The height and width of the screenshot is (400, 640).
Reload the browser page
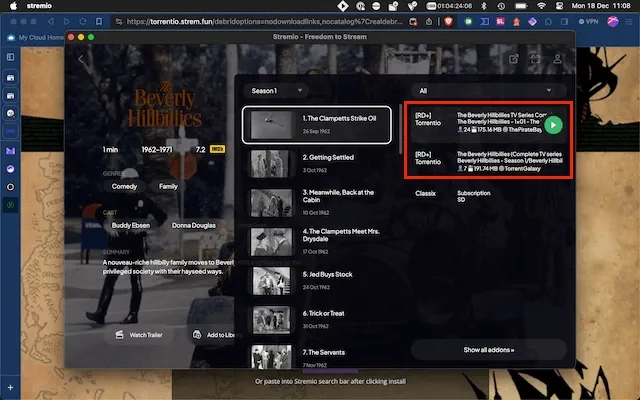83,22
